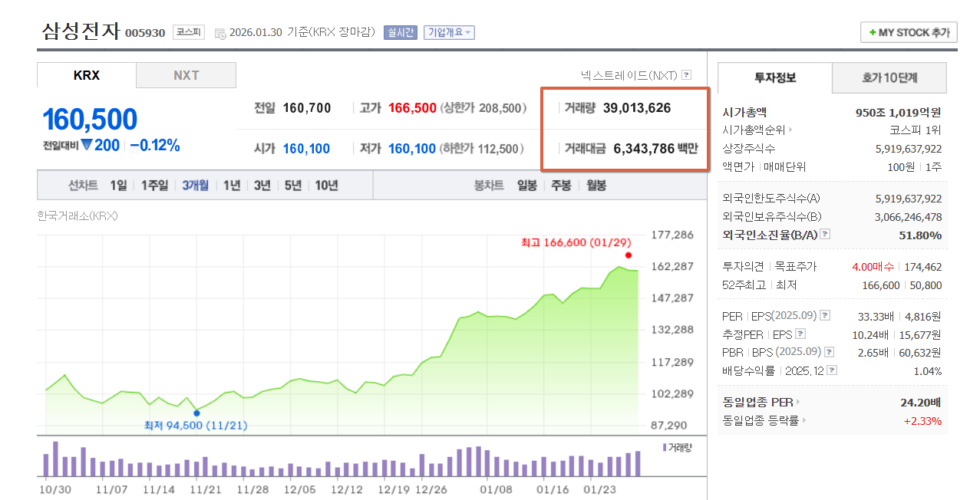Click the 한국거래소(KRX) chart label
Viewport: 980px width, 500px height.
tap(77, 215)
